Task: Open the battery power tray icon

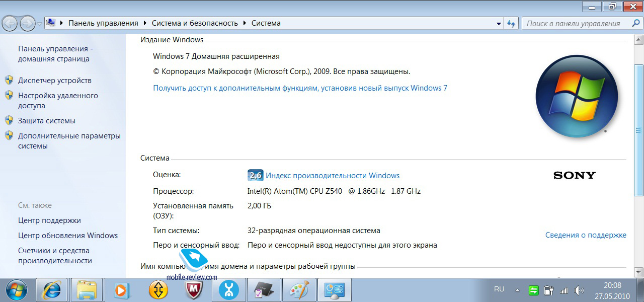Action: pyautogui.click(x=549, y=290)
